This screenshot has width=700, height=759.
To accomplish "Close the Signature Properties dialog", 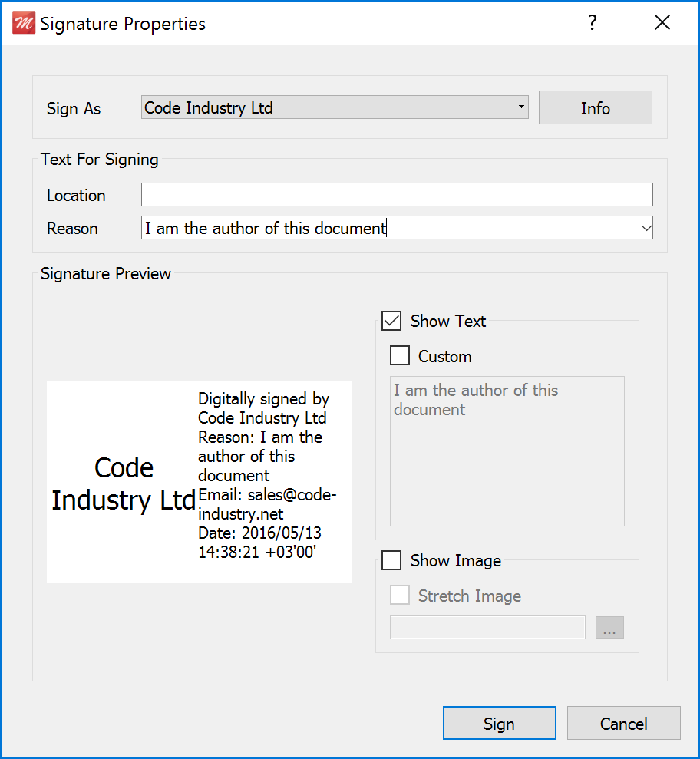I will [x=662, y=23].
